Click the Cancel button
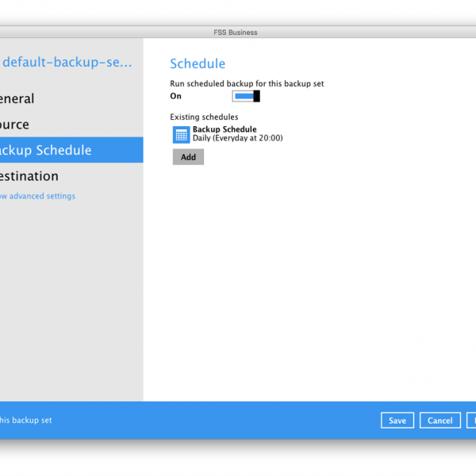Image resolution: width=476 pixels, height=476 pixels. coord(440,420)
